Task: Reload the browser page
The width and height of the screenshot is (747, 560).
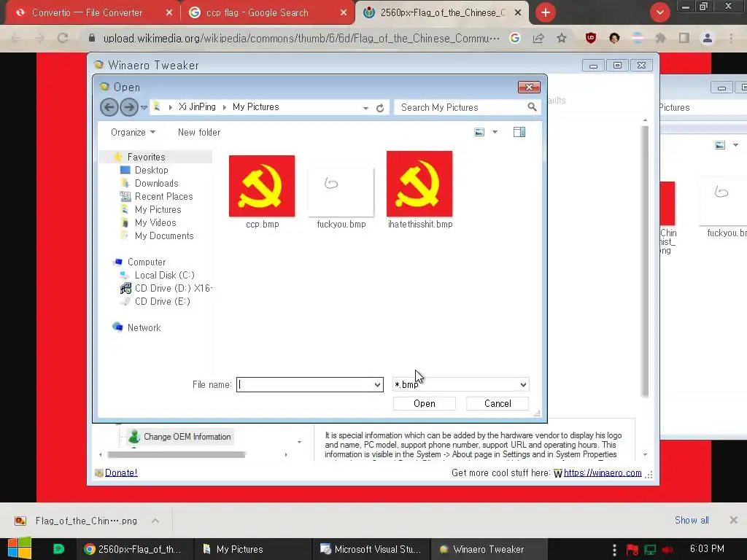Action: point(63,38)
